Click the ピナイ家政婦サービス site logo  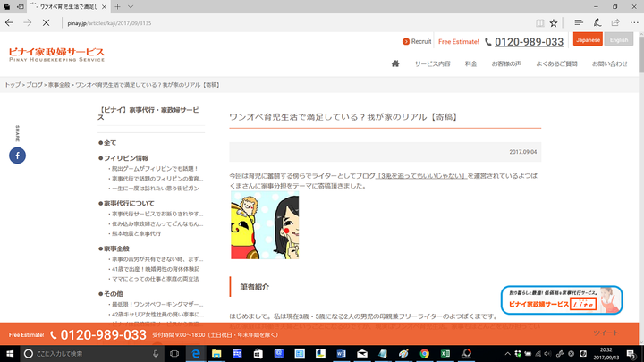click(x=56, y=55)
